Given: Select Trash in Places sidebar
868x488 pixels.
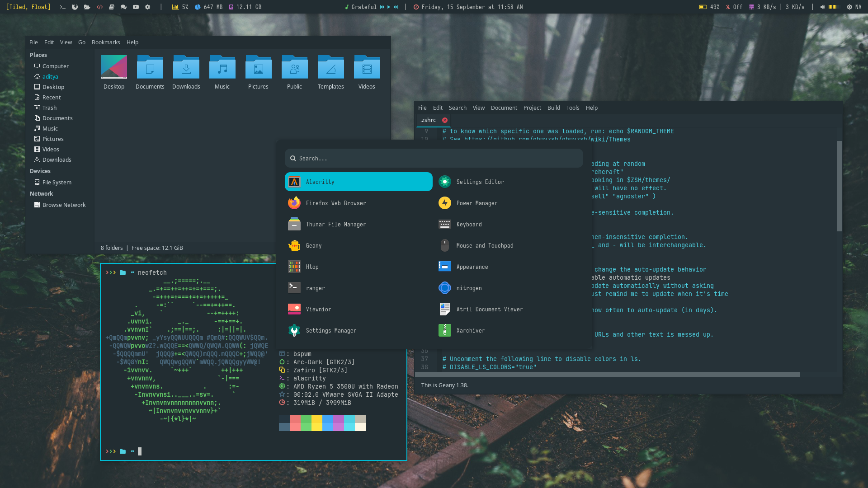Looking at the screenshot, I should (49, 108).
